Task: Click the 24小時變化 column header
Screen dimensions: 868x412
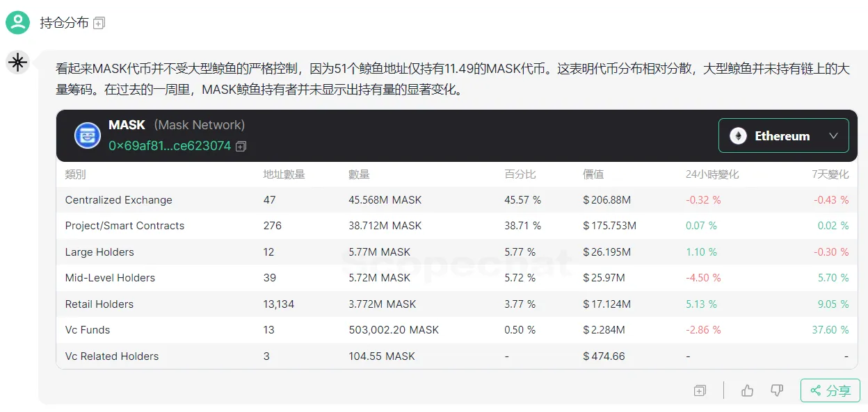Action: coord(712,174)
